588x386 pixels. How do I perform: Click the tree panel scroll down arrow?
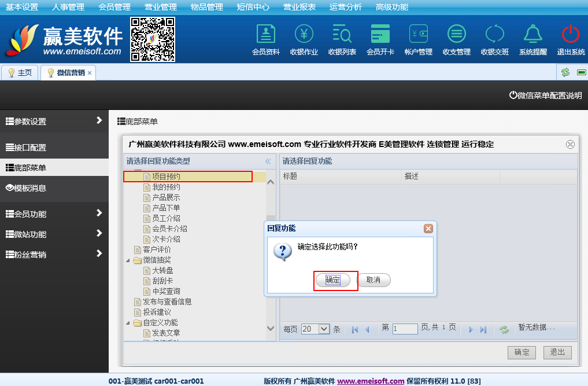point(271,328)
